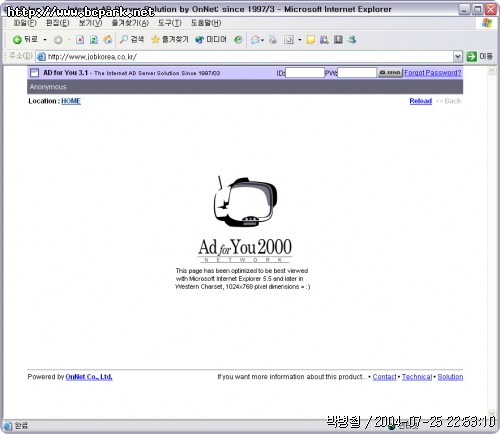
Task: Open the OnNet Co., Ltd. link
Action: pos(89,377)
